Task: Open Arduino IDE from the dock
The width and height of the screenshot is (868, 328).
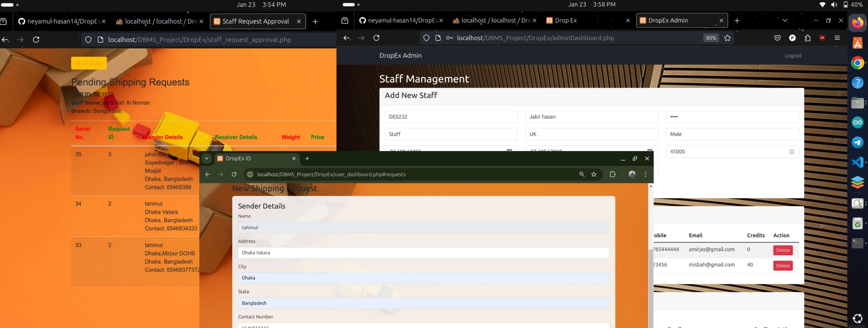Action: [858, 123]
